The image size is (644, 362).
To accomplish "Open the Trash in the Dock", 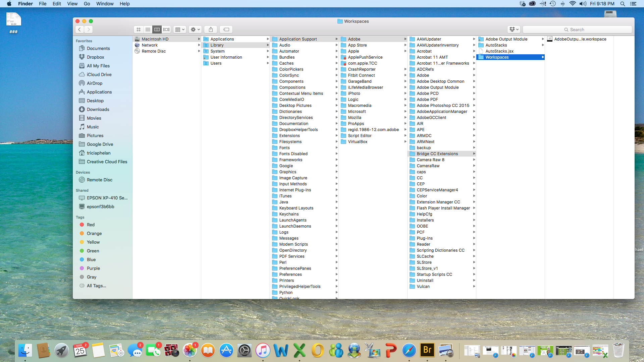I will [x=618, y=350].
